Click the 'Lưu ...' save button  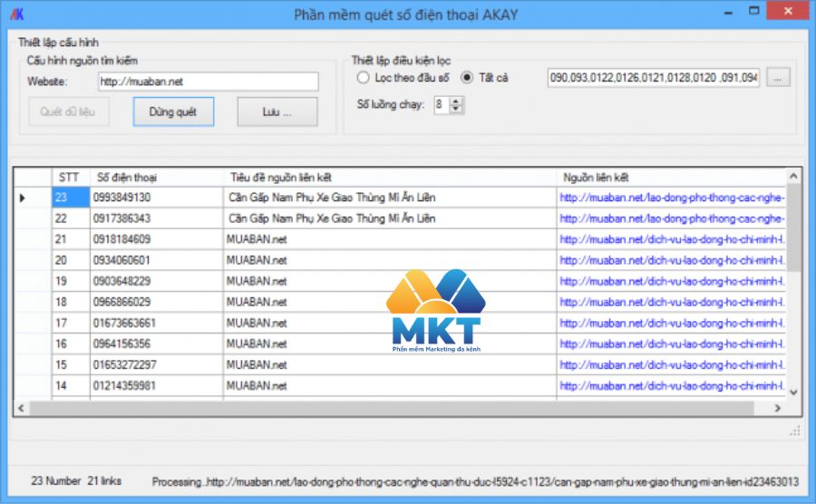pyautogui.click(x=277, y=111)
